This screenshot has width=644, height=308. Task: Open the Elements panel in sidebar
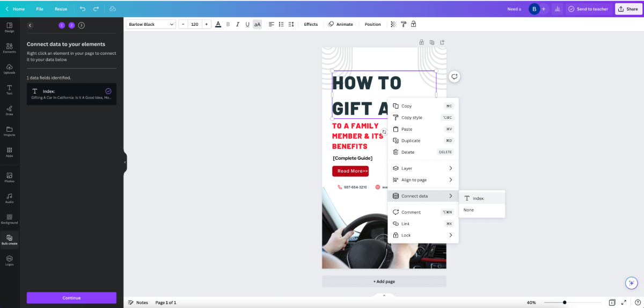[x=9, y=48]
